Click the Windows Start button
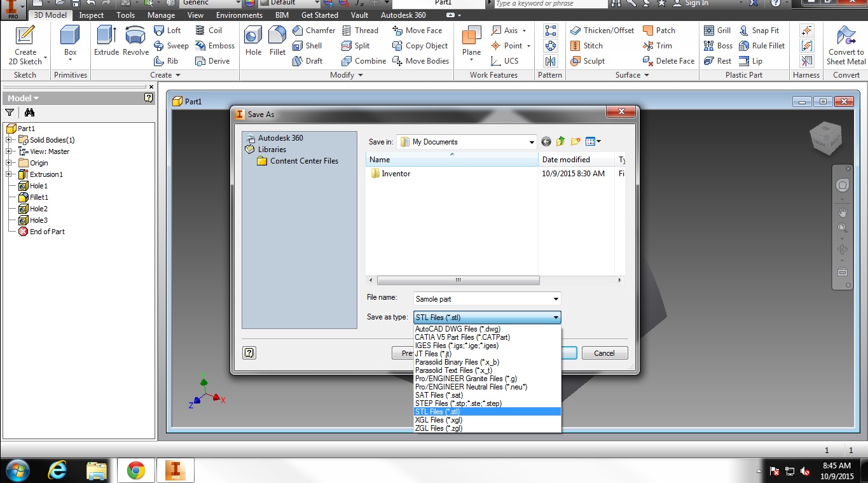 tap(17, 470)
